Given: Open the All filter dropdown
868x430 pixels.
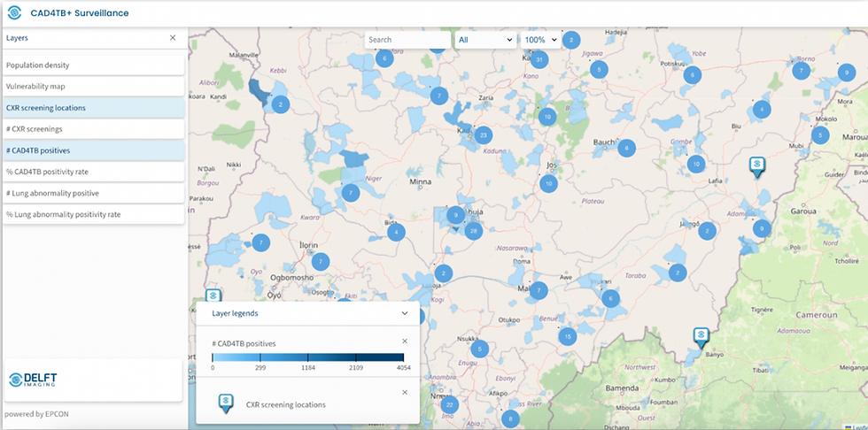Looking at the screenshot, I should [x=486, y=40].
